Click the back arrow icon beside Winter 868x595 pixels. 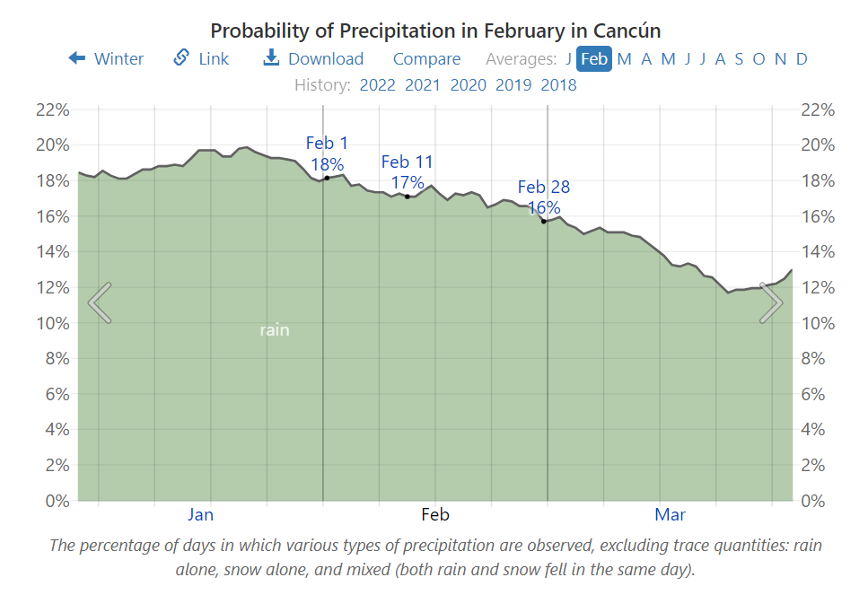pyautogui.click(x=75, y=58)
